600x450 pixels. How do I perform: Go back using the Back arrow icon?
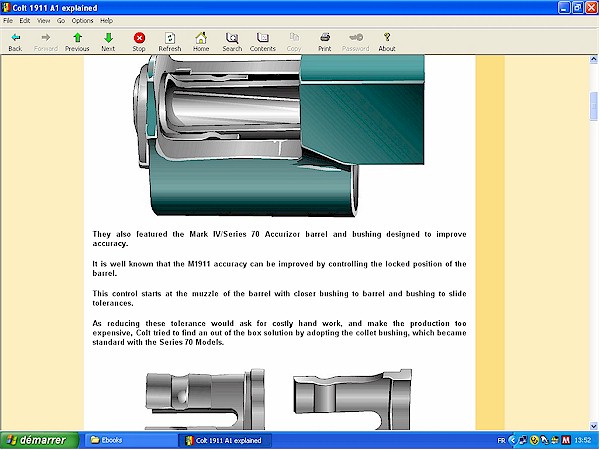point(15,38)
